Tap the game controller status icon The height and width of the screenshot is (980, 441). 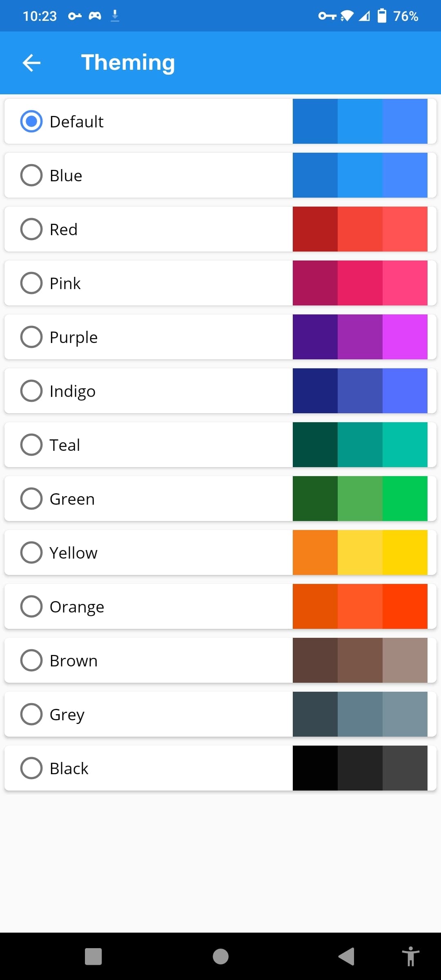(95, 16)
